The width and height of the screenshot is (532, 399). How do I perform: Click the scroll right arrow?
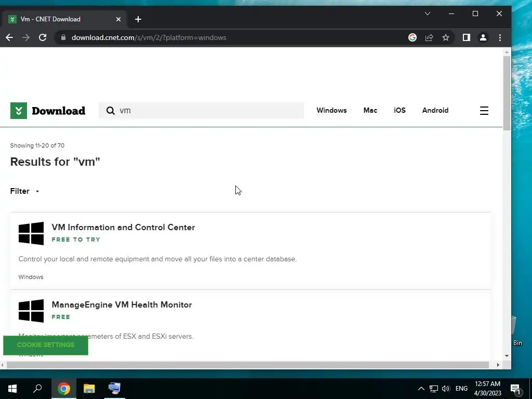[x=498, y=365]
